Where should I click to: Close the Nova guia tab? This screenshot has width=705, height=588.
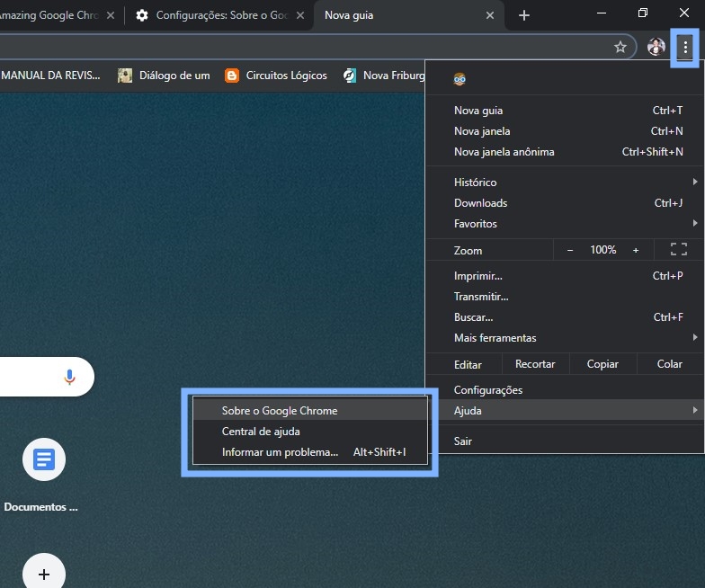[x=490, y=15]
